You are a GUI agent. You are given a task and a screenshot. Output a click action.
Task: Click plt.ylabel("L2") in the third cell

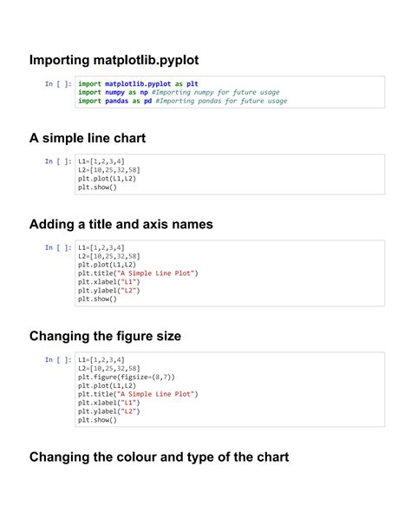click(x=109, y=291)
